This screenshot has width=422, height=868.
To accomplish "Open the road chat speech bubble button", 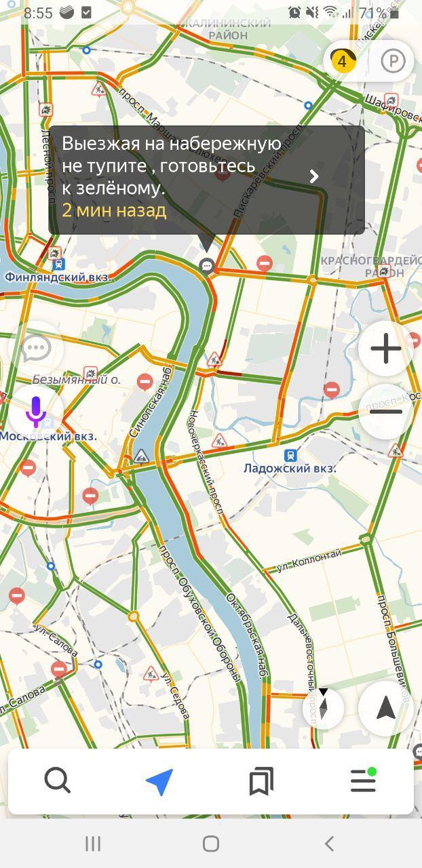I will coord(35,349).
